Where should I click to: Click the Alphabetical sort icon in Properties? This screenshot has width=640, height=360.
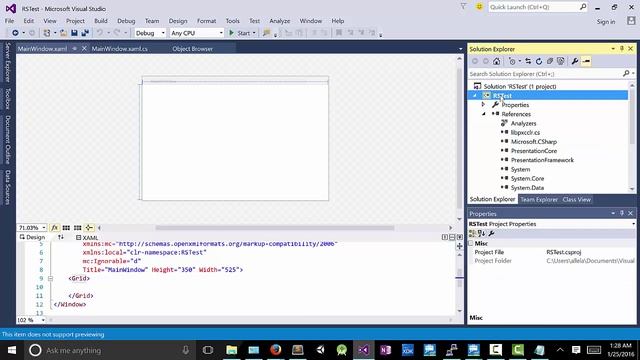tap(482, 233)
